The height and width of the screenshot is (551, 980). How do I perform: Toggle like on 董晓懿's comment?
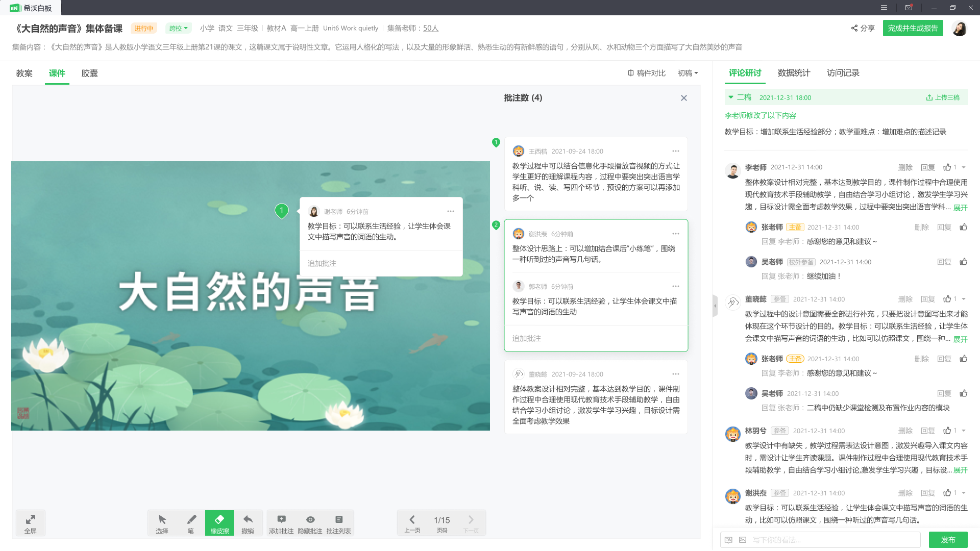point(947,299)
